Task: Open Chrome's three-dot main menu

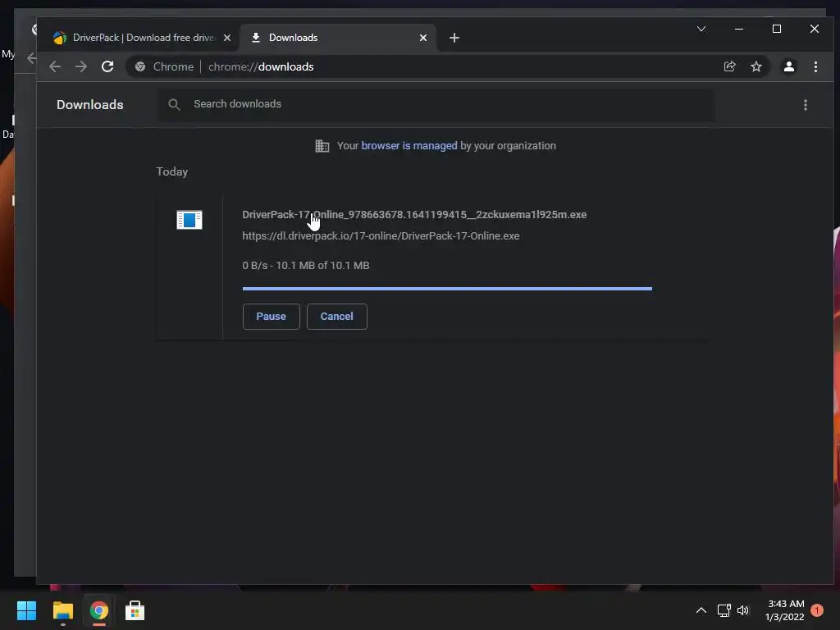Action: (815, 66)
